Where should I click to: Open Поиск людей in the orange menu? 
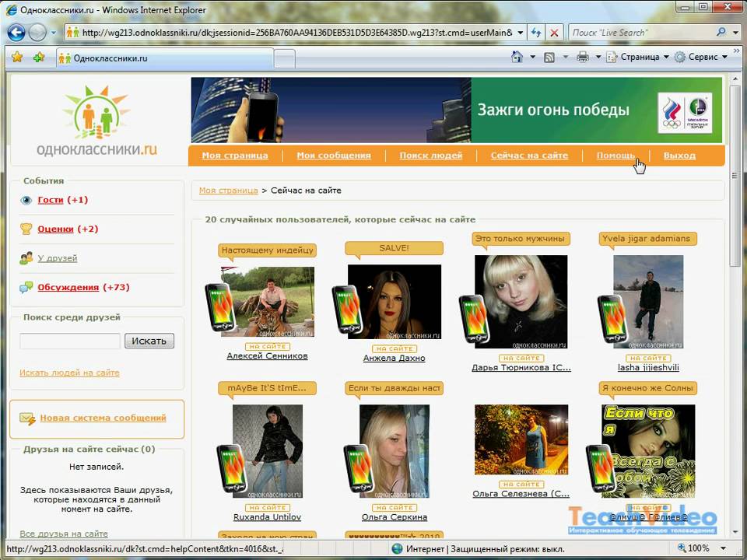(431, 156)
